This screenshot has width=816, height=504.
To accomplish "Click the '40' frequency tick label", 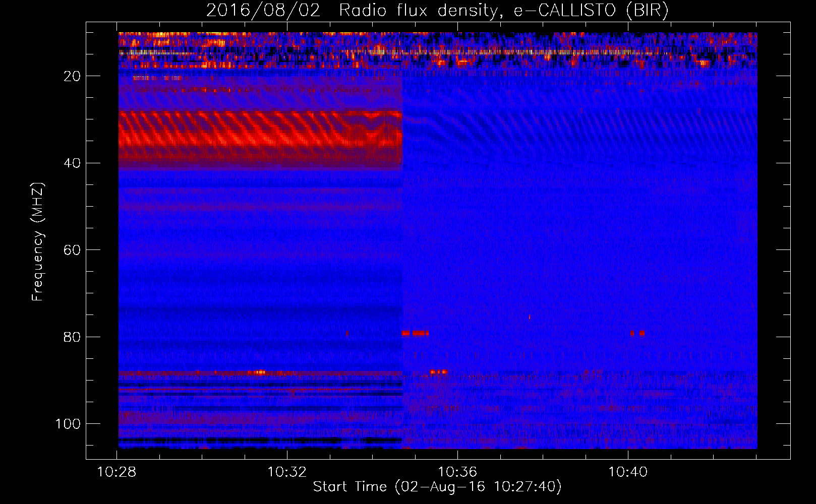I will 73,163.
